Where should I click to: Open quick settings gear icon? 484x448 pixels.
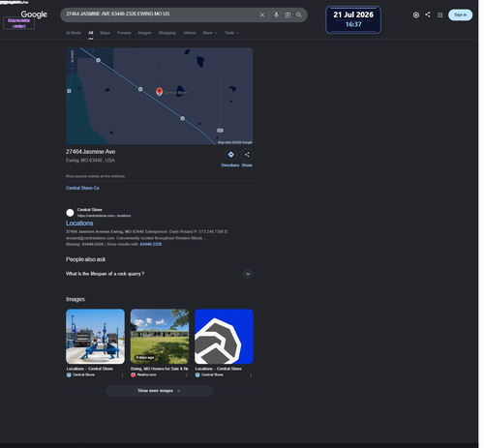pos(416,15)
